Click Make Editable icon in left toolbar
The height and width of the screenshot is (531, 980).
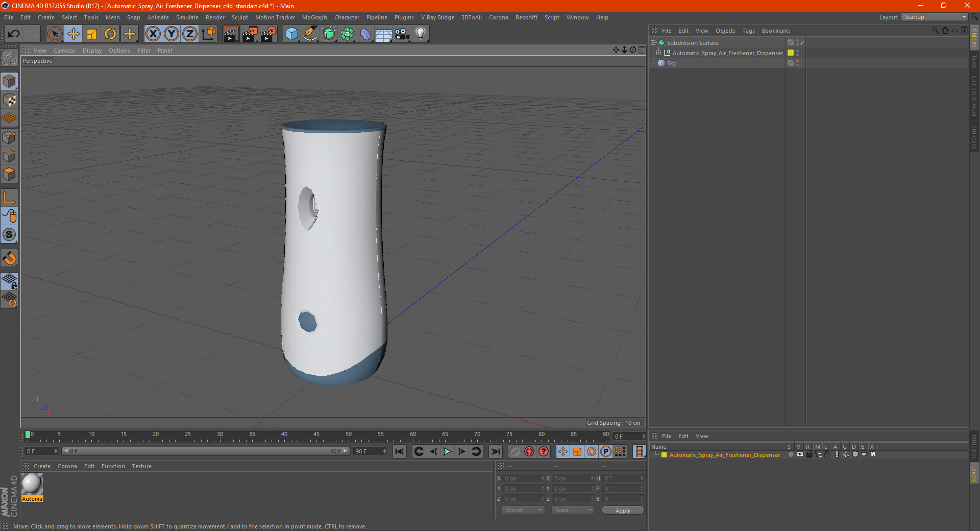[9, 59]
